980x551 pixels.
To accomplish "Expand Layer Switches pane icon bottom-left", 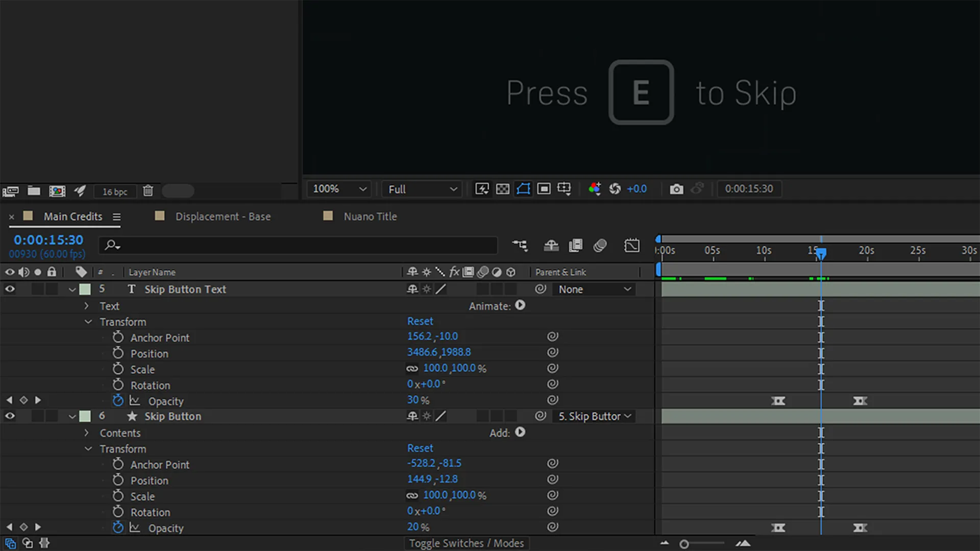I will (11, 543).
